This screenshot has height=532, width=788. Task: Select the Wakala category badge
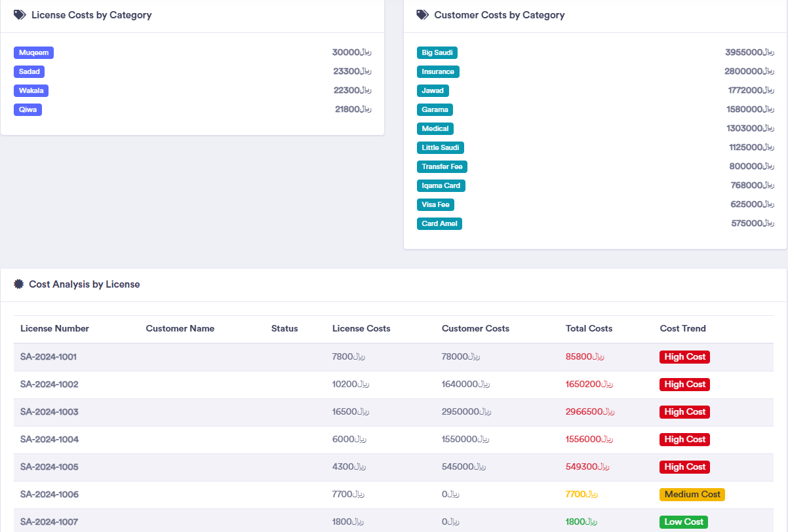pos(31,90)
